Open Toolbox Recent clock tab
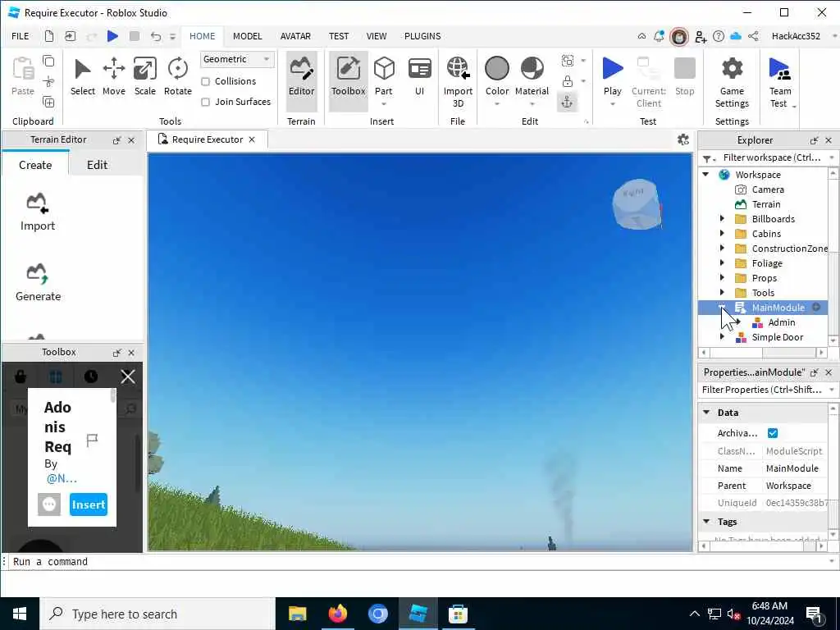Screen dimensions: 840x630 (91, 377)
